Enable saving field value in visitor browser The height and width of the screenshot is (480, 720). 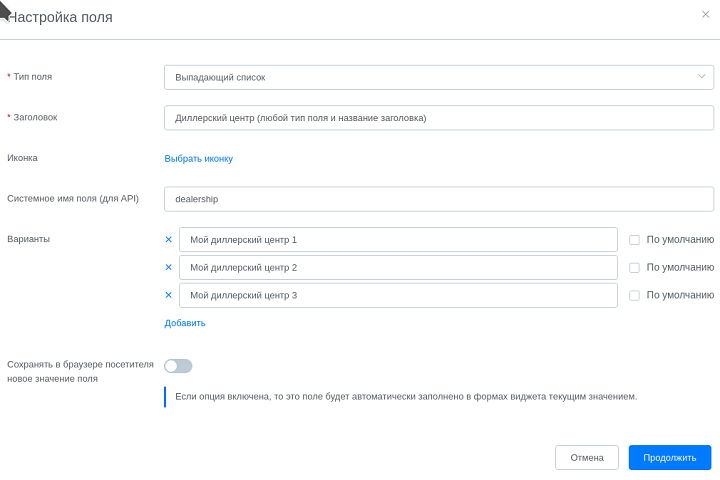pos(178,366)
